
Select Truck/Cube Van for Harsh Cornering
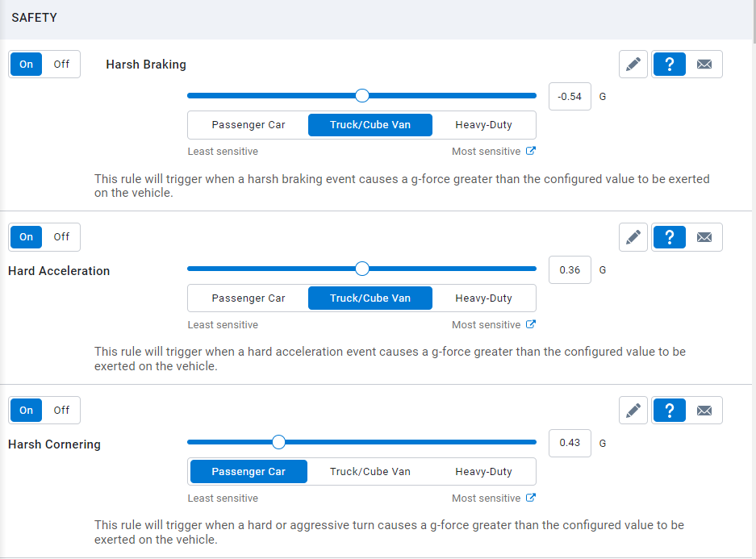370,471
